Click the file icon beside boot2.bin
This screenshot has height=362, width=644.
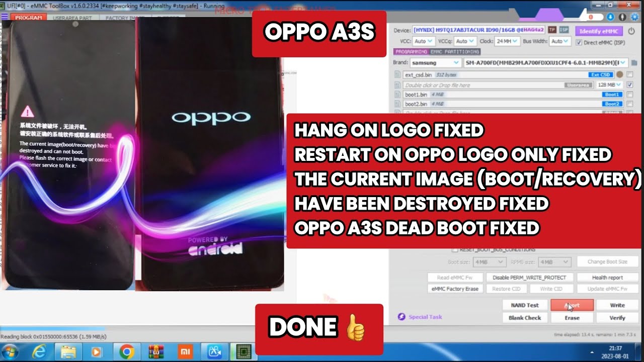click(x=397, y=104)
